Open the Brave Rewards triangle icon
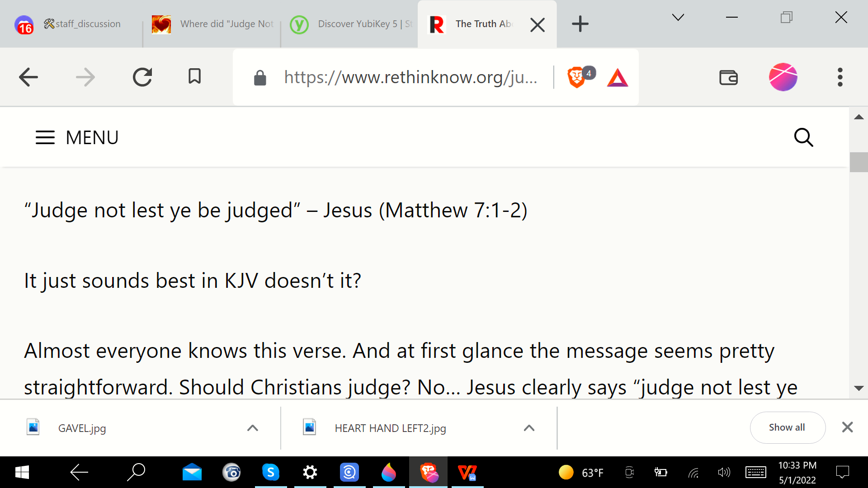The width and height of the screenshot is (868, 488). 618,78
